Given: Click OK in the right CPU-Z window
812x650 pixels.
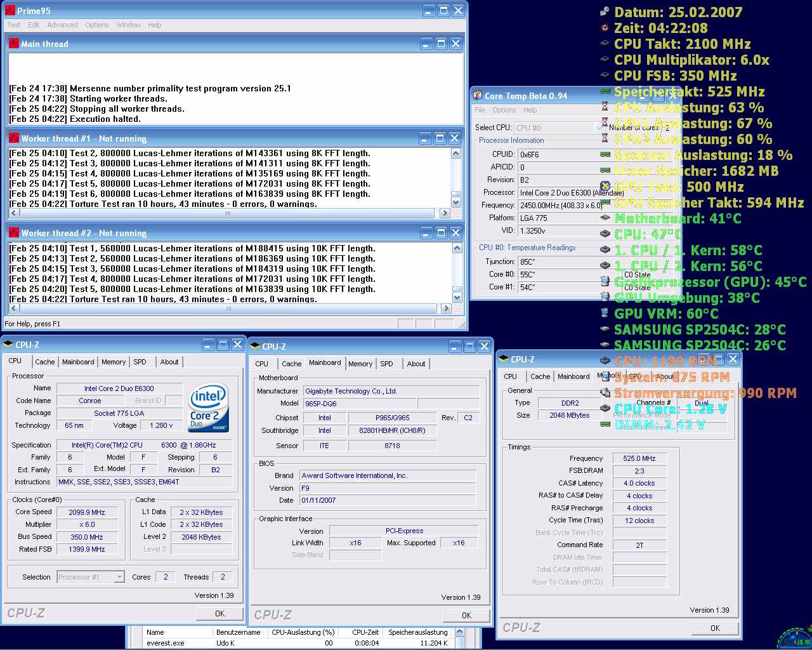Looking at the screenshot, I should click(715, 628).
